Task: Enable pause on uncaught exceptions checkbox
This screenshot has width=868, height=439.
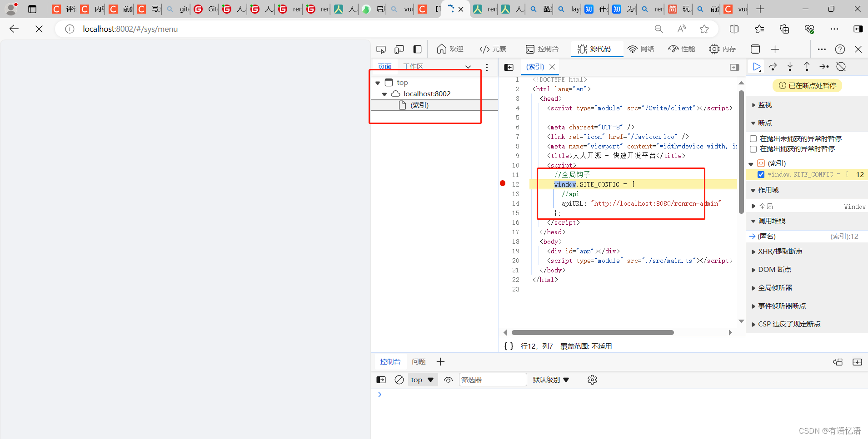Action: (x=753, y=138)
